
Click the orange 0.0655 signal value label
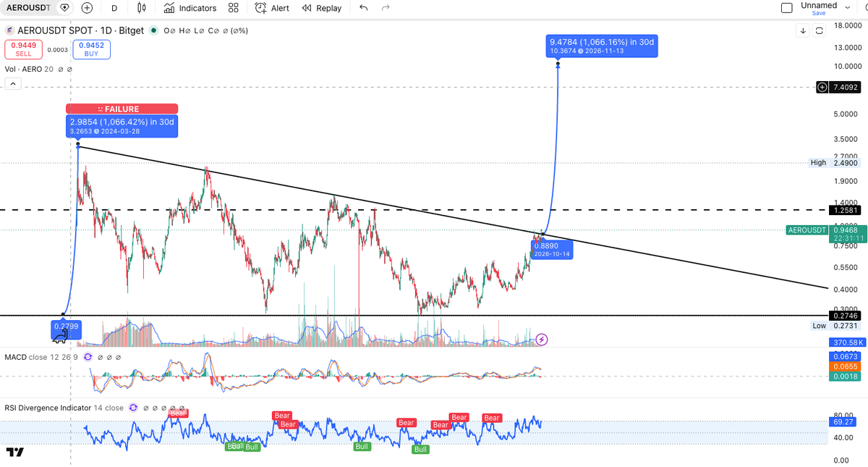click(x=846, y=367)
